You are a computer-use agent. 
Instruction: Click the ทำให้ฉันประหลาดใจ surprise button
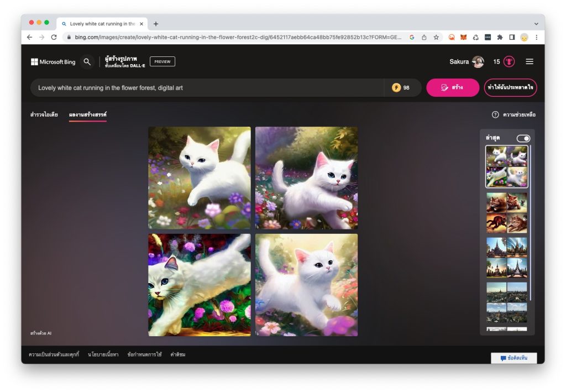tap(511, 87)
